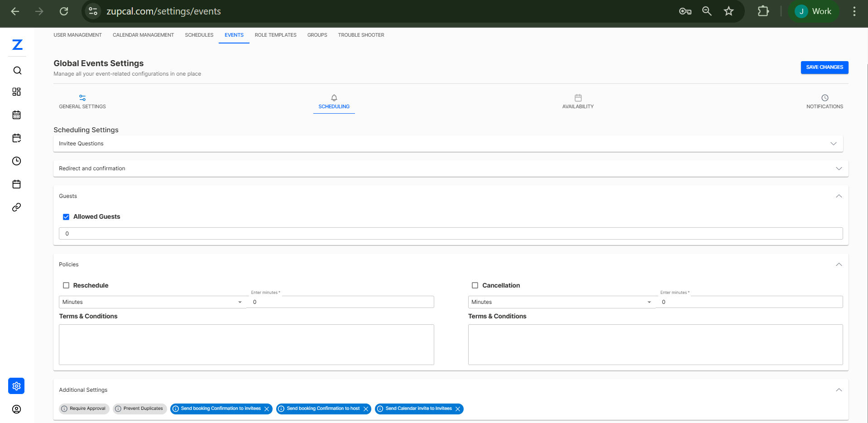
Task: Expand the Redirect and confirmation section
Action: (839, 168)
